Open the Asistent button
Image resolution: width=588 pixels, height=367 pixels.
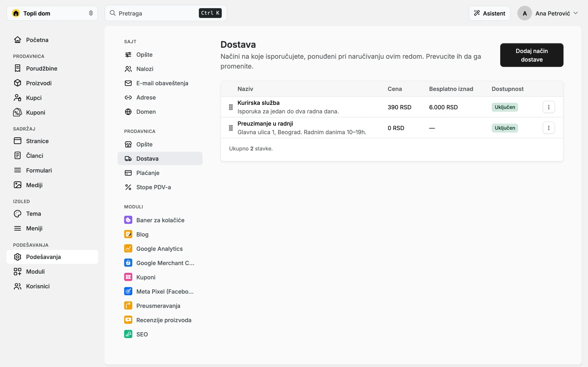489,13
